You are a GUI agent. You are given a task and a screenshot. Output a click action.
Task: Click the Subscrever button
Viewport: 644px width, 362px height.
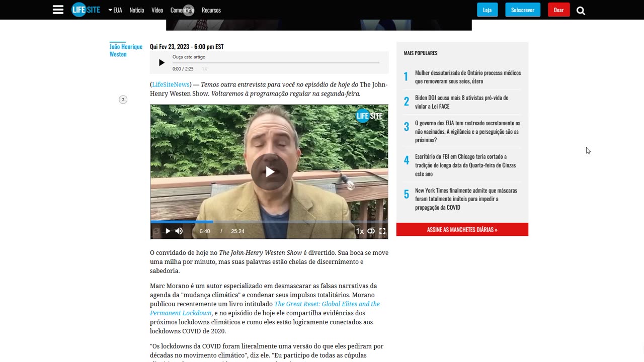pos(523,10)
